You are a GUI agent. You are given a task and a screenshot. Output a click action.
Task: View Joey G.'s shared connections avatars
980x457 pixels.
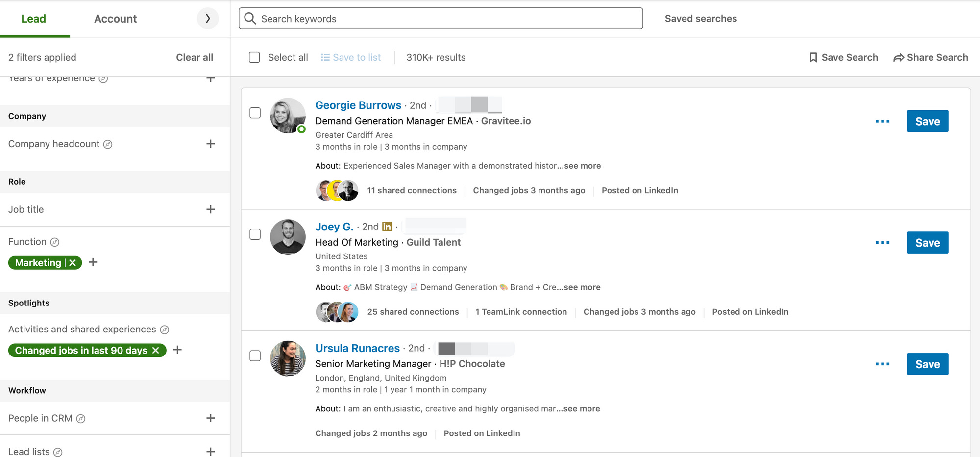point(337,312)
